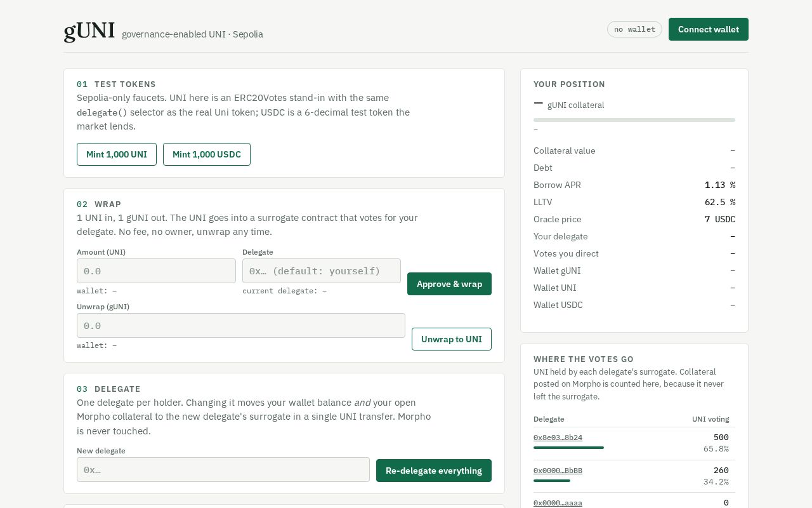The image size is (812, 508).
Task: Click the Connect wallet button
Action: click(x=709, y=29)
